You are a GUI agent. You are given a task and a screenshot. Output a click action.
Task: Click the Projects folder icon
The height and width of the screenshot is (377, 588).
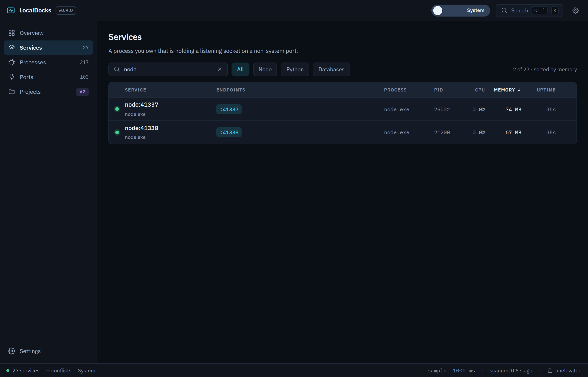pyautogui.click(x=12, y=91)
